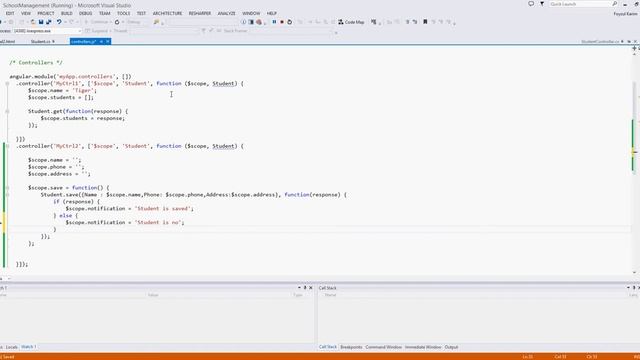Switch to the Breakpoints tab

pyautogui.click(x=351, y=347)
